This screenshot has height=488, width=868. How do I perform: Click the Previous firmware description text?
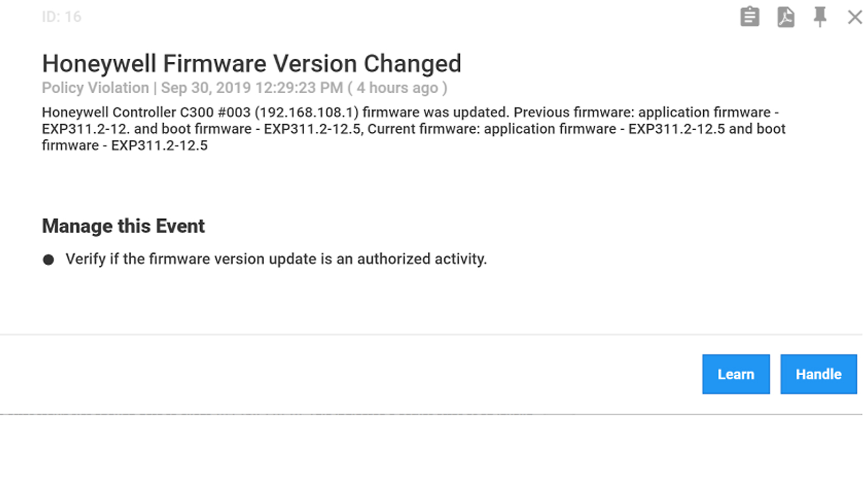574,112
